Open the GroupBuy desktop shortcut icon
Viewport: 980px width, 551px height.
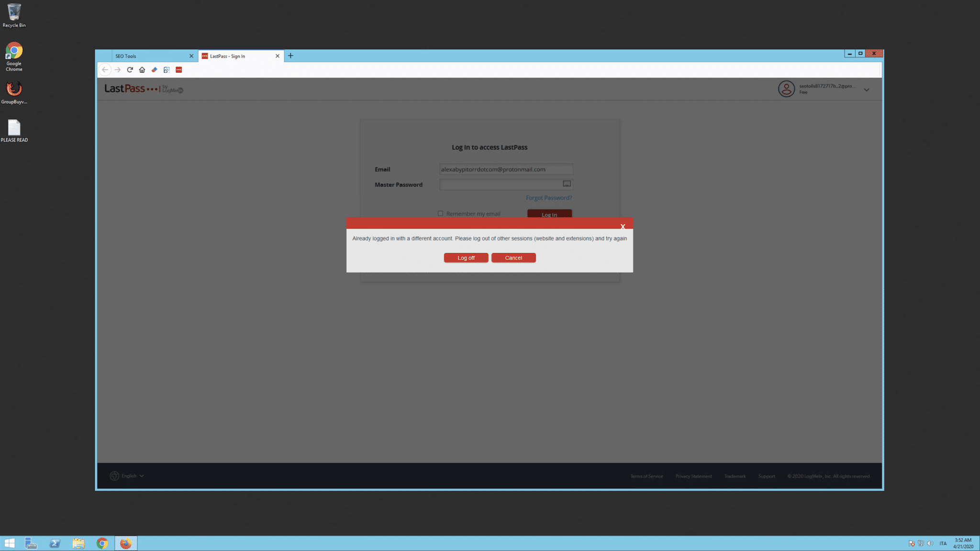[14, 92]
